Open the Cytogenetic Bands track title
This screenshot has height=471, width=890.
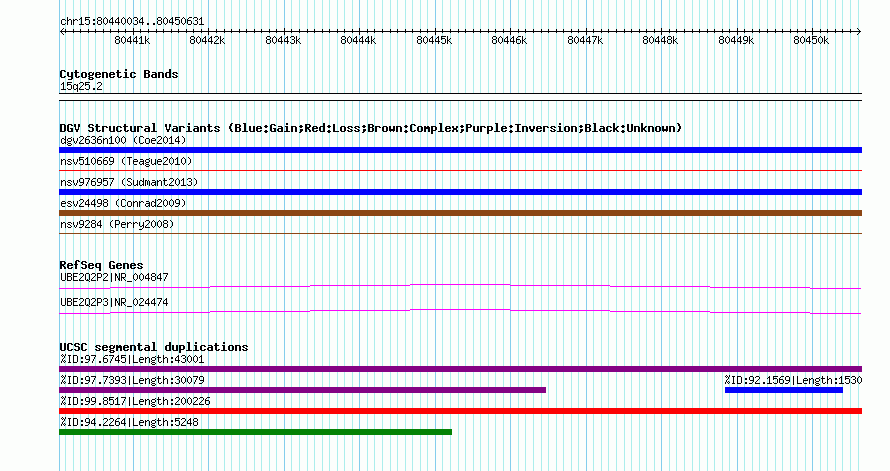coord(119,74)
